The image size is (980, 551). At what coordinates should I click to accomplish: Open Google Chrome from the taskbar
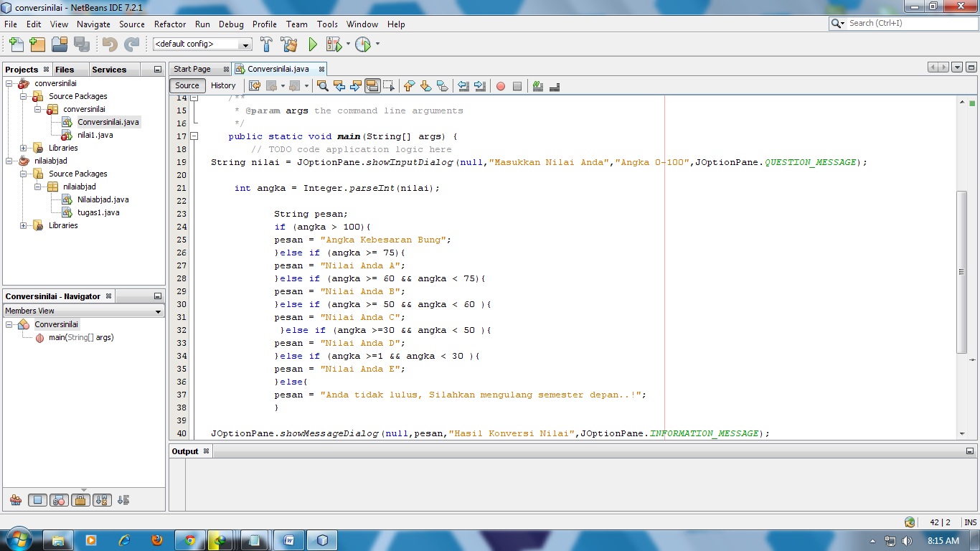(x=189, y=540)
